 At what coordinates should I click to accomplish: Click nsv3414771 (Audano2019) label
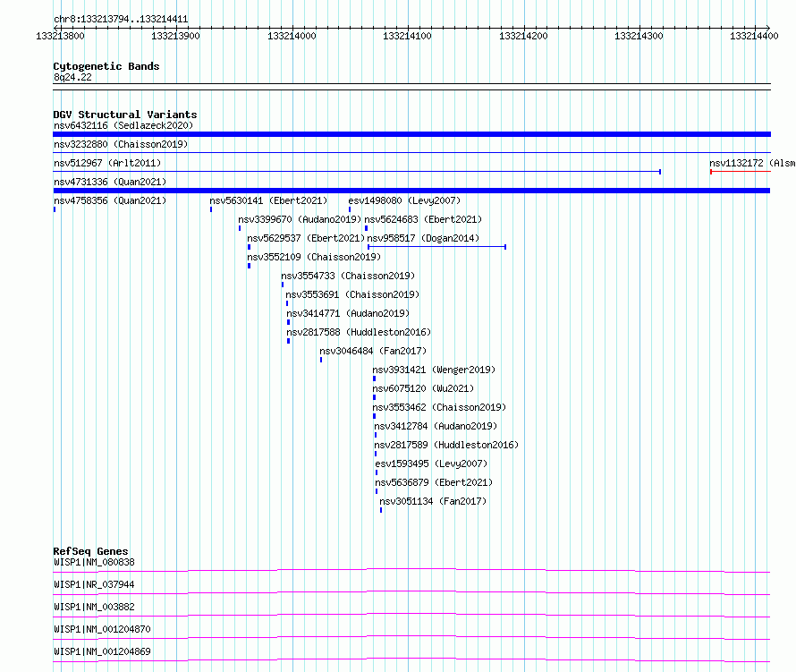pyautogui.click(x=348, y=313)
